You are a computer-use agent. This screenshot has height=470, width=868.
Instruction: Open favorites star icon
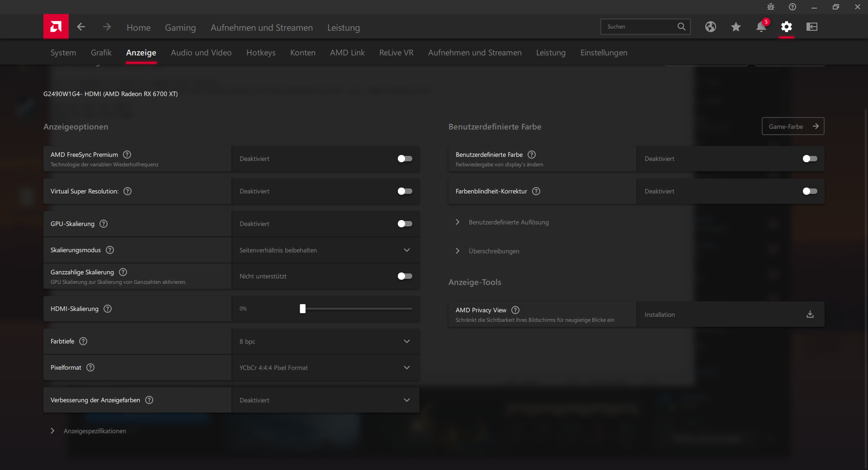[x=736, y=27]
